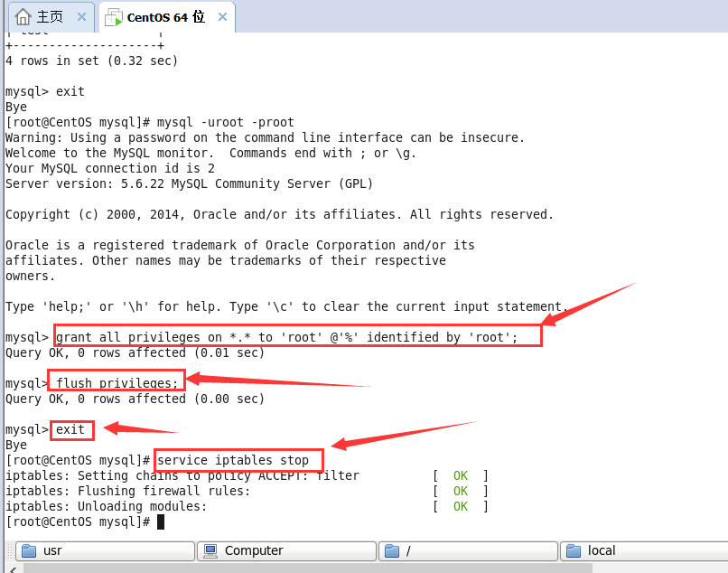Switch to the 主页 home tab
Screen dimensions: 728x573
51,17
